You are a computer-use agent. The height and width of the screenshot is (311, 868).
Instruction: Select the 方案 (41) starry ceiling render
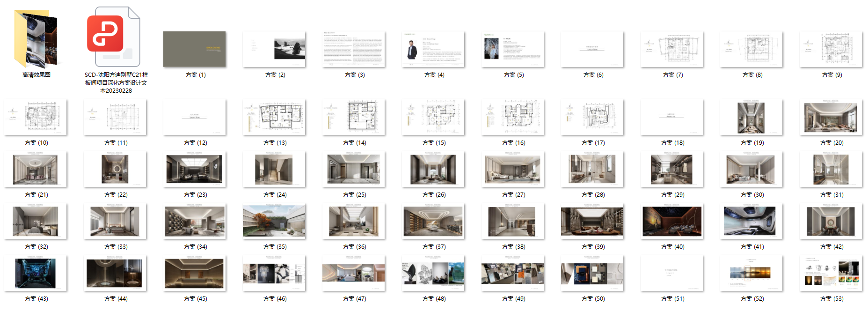tap(751, 221)
